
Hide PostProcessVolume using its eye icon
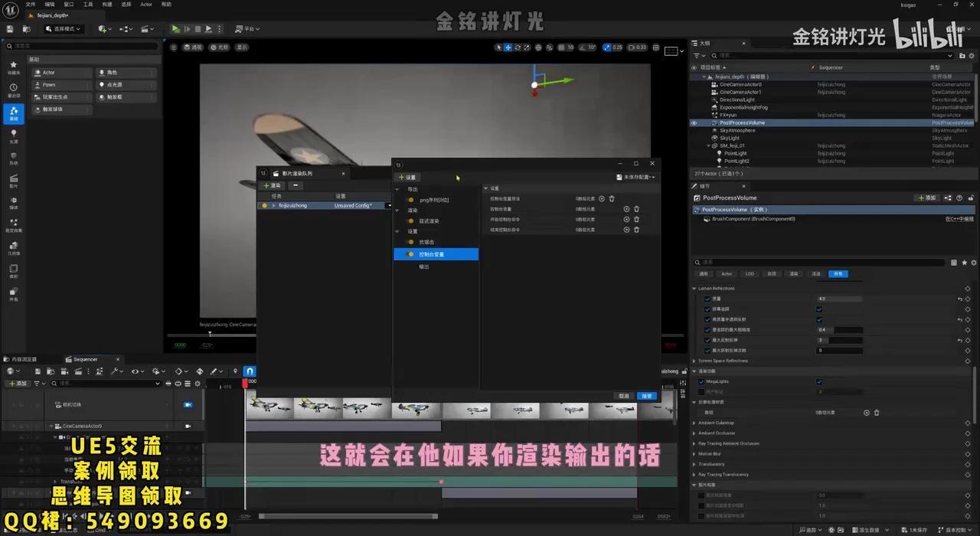tap(694, 123)
